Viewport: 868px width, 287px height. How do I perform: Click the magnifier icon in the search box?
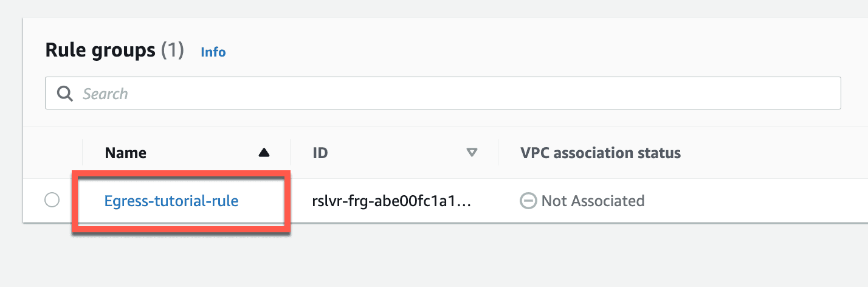[64, 94]
